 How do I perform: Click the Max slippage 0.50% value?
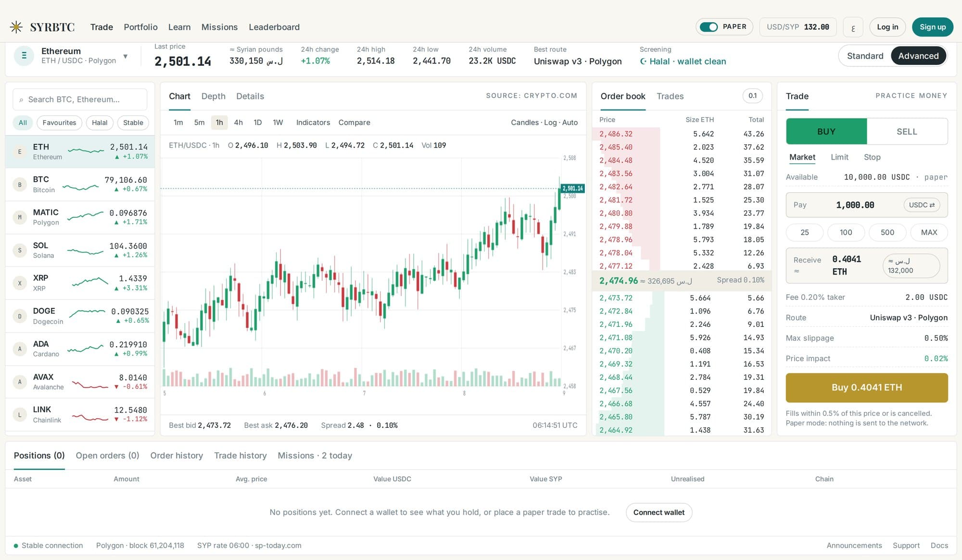click(x=936, y=338)
